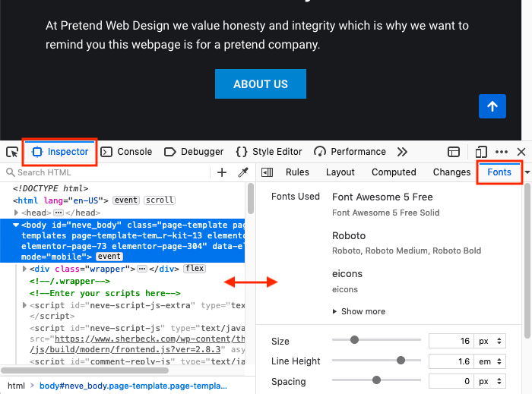Screen dimensions: 532x394
Task: Click the dock layout panel icon
Action: tap(453, 152)
